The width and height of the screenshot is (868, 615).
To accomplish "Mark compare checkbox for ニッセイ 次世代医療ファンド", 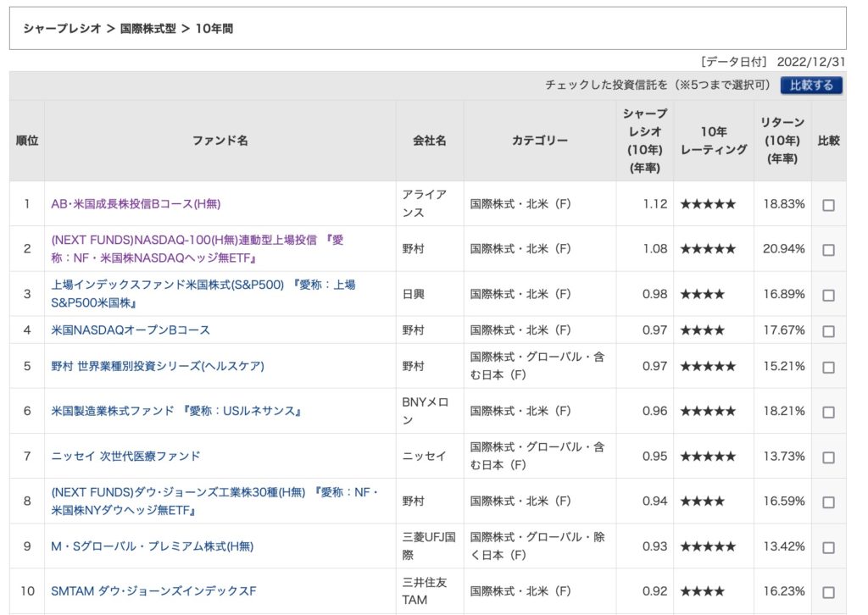I will point(828,457).
